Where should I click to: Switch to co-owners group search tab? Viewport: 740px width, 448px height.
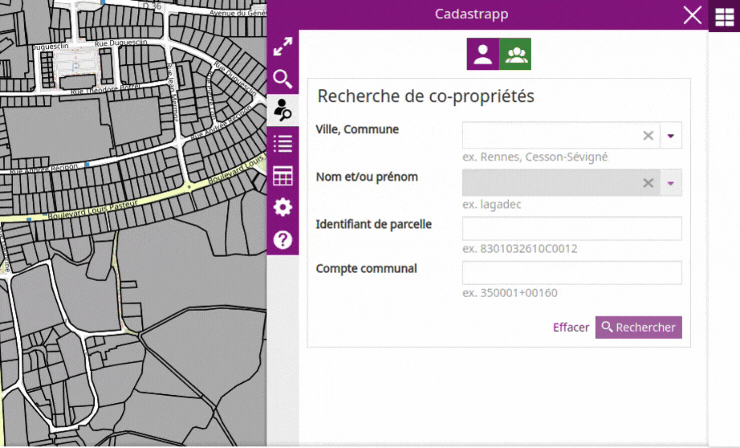coord(515,54)
